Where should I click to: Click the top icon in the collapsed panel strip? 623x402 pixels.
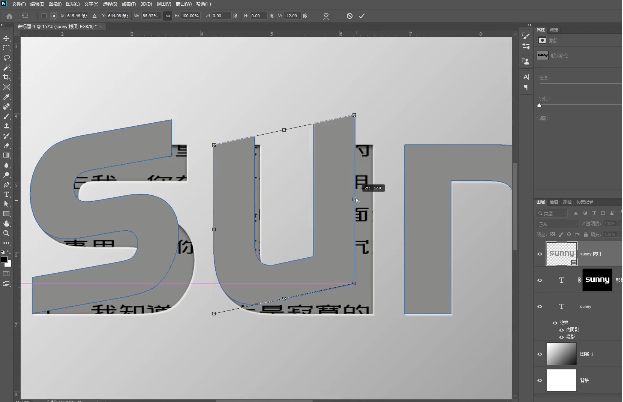point(526,38)
